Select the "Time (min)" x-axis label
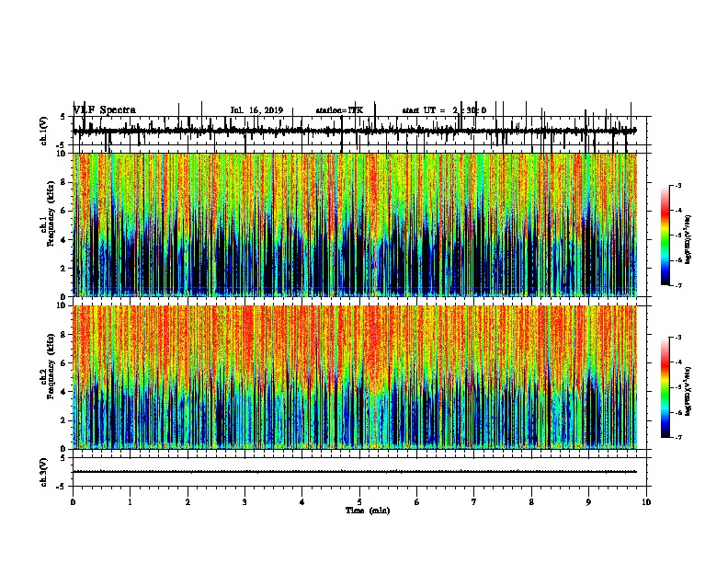Viewport: 728px width, 563px height. point(368,511)
